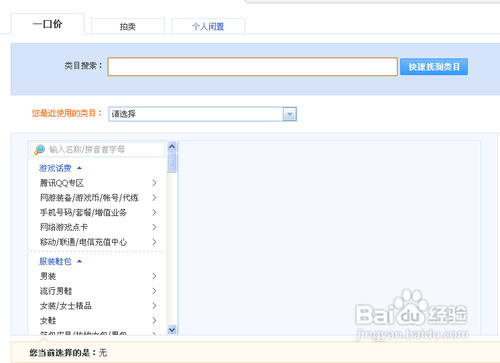
Task: Select 网络游戏点卡 category
Action: pos(64,227)
